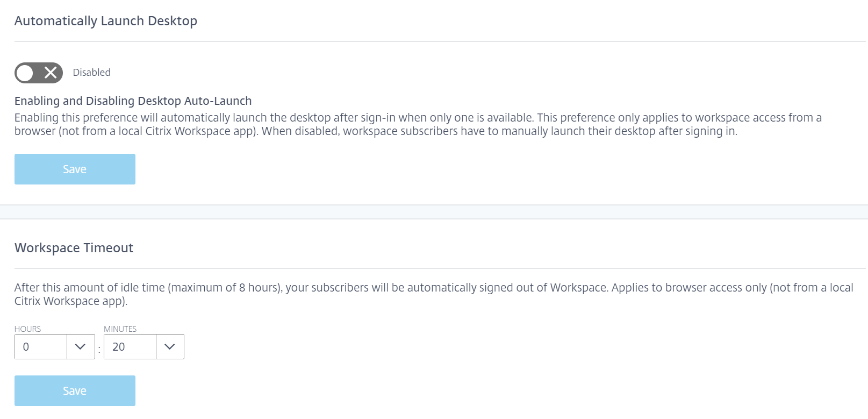Click the colon between hours and minutes
The height and width of the screenshot is (419, 868).
click(99, 349)
